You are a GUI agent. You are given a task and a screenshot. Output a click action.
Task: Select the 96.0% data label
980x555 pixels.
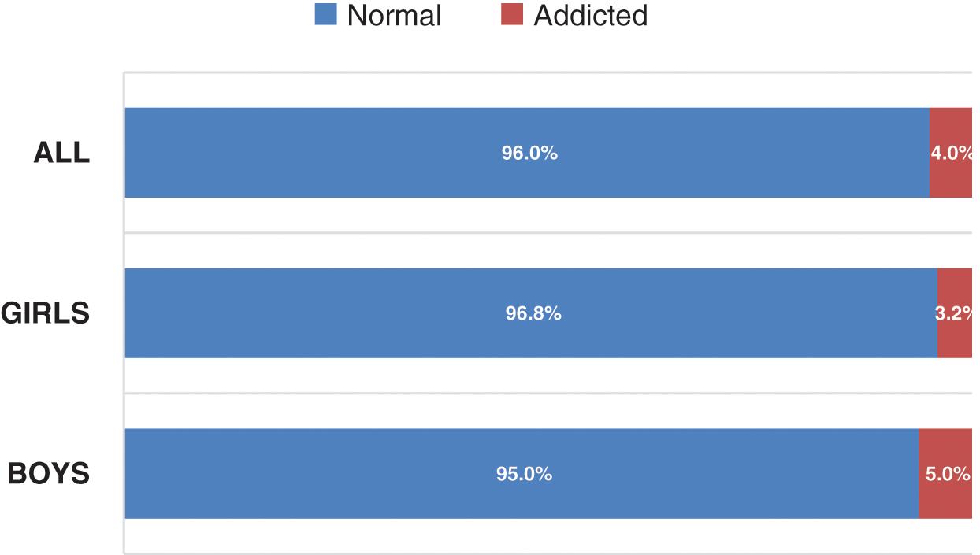[529, 154]
